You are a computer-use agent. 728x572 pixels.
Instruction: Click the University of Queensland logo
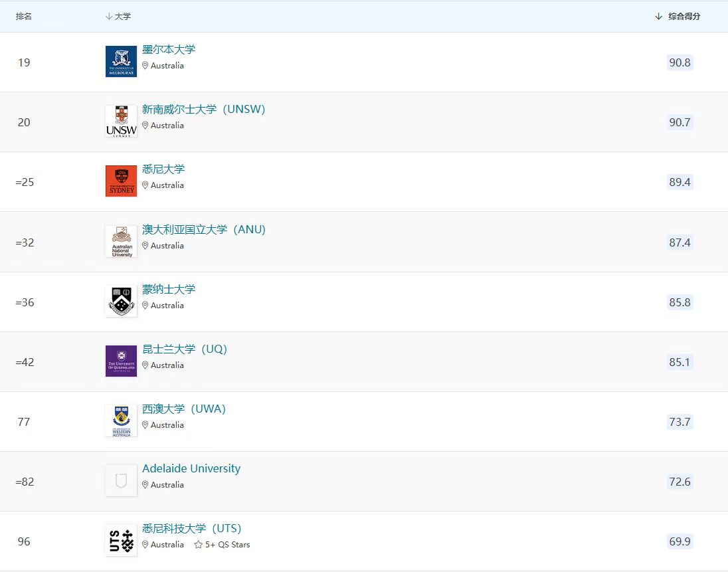(121, 361)
